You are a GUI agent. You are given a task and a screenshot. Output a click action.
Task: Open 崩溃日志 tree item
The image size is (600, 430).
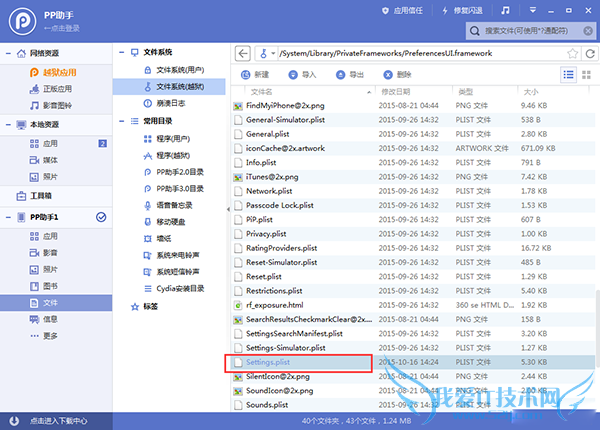(x=165, y=103)
